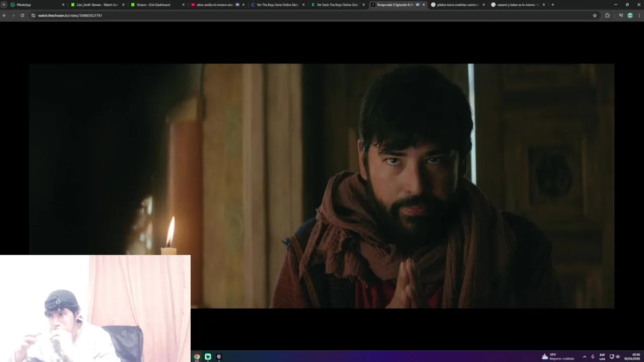The width and height of the screenshot is (644, 362).
Task: Open the Chrome three-dot menu
Action: click(639, 16)
